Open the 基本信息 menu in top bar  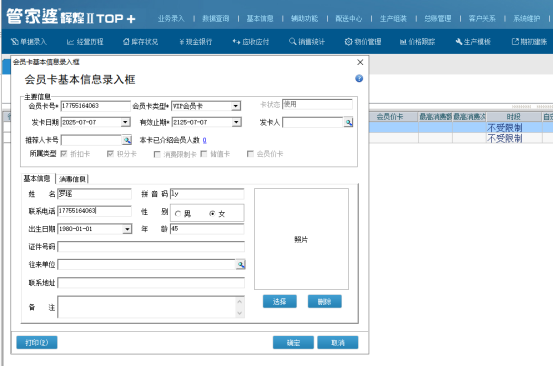[x=260, y=18]
